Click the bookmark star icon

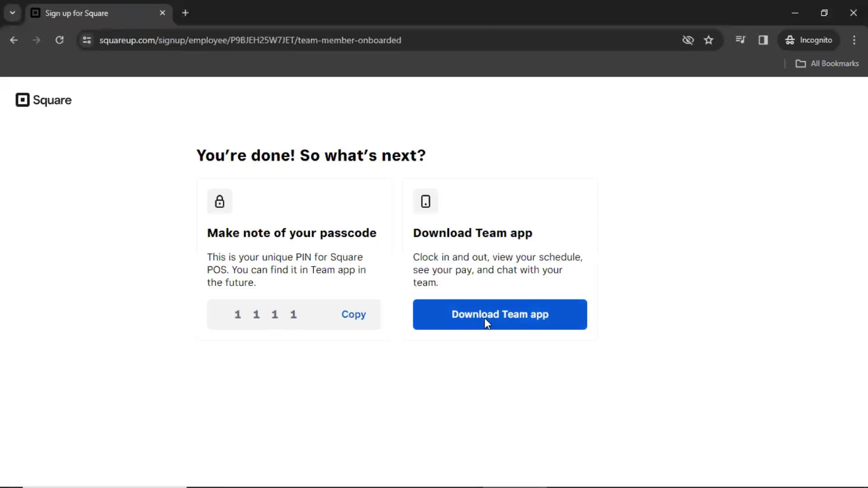tap(708, 40)
